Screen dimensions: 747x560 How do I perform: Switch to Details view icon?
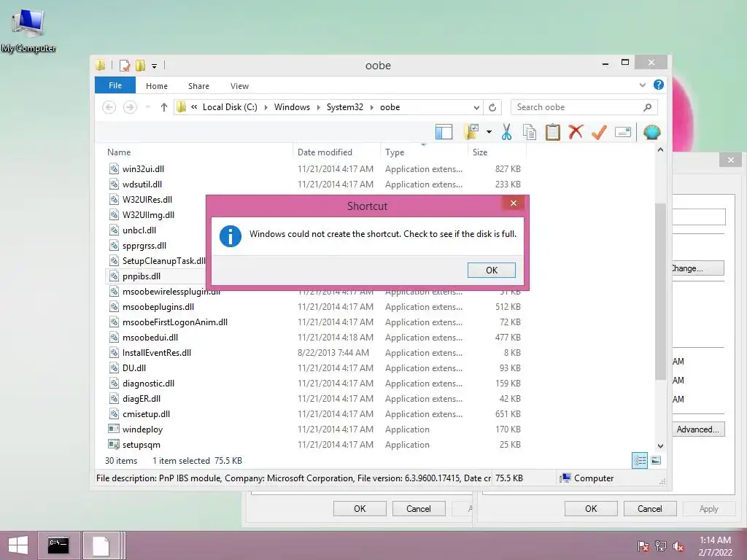(639, 460)
